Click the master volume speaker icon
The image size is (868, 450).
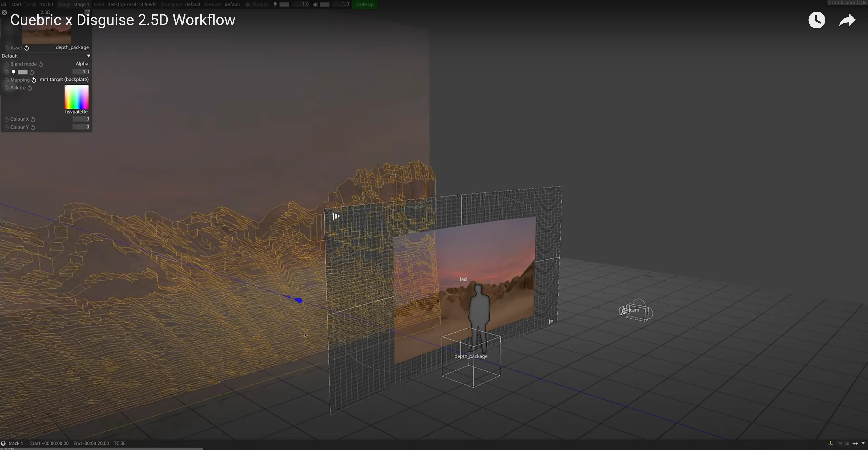pyautogui.click(x=315, y=5)
